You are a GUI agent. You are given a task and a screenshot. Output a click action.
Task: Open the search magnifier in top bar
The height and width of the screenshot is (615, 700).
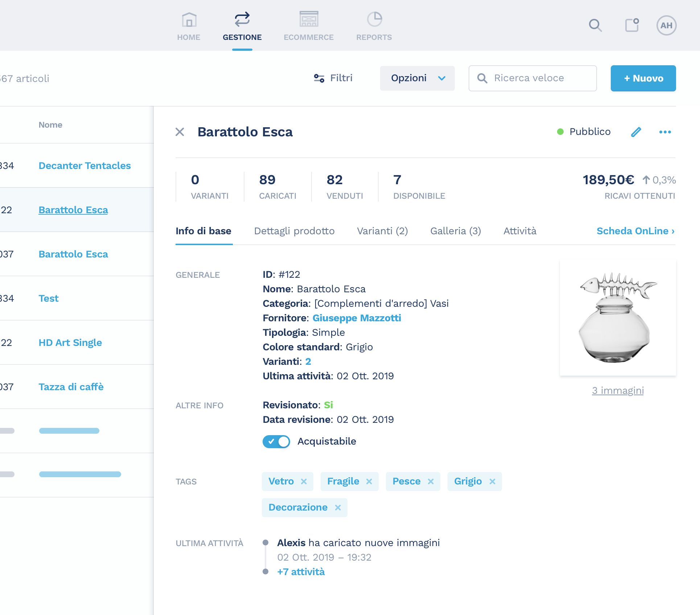tap(595, 25)
